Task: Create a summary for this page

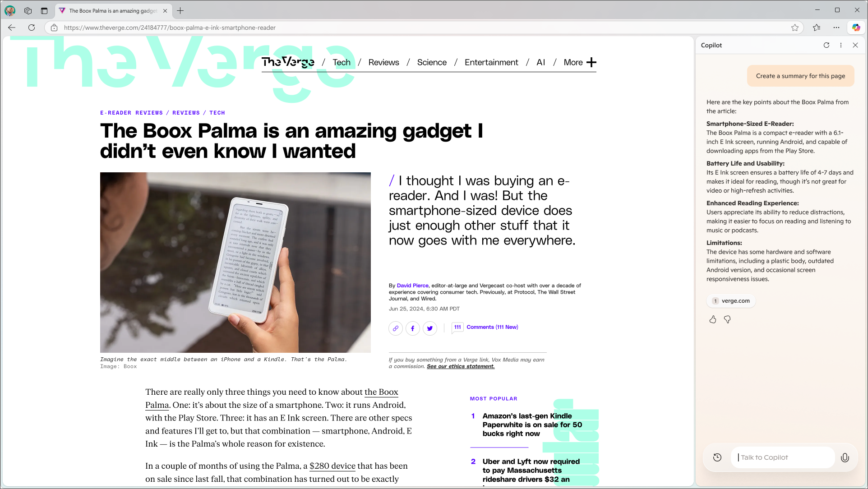Action: pyautogui.click(x=801, y=76)
